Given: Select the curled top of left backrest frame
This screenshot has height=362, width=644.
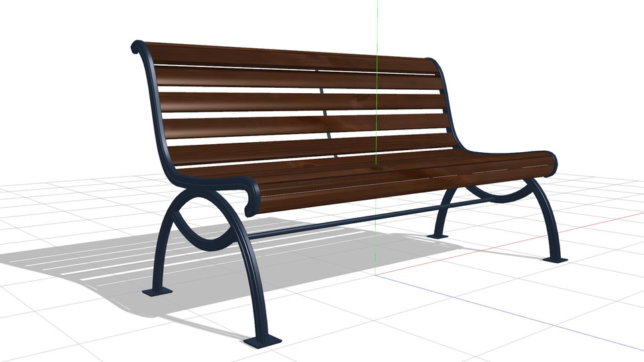Looking at the screenshot, I should click(x=137, y=48).
